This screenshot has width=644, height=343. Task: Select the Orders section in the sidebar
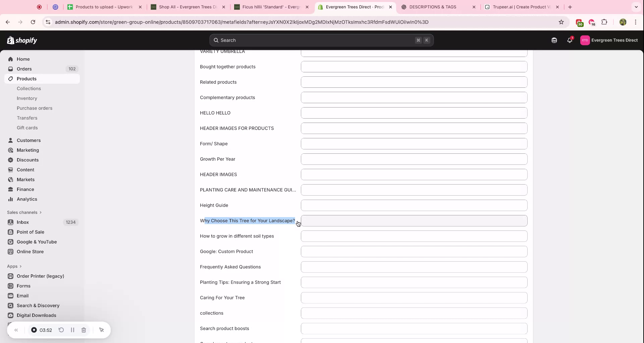coord(24,69)
